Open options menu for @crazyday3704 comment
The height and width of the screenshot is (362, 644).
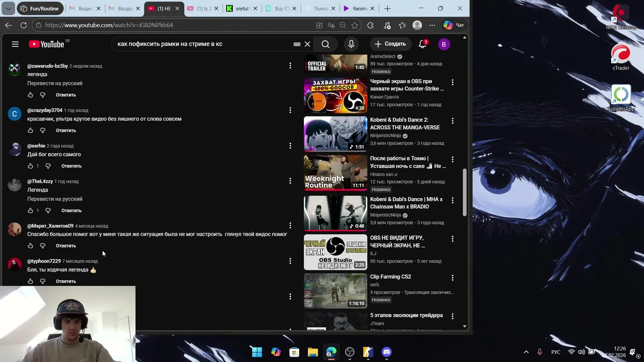(x=290, y=110)
